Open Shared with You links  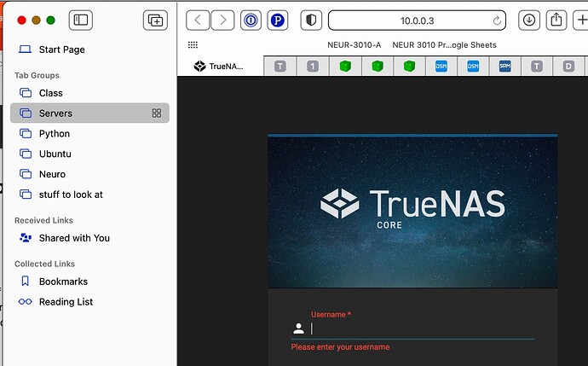[89, 238]
